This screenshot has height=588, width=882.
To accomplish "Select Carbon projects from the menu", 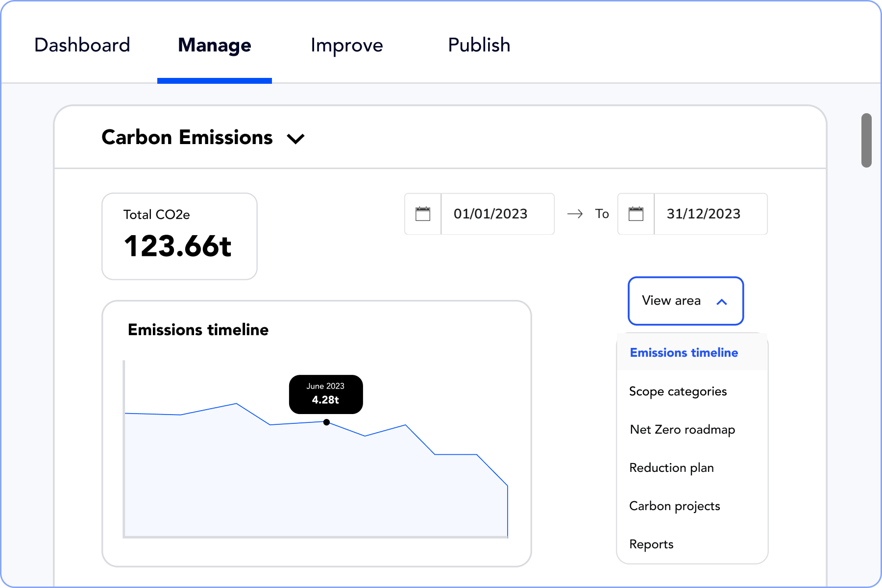I will pyautogui.click(x=675, y=506).
